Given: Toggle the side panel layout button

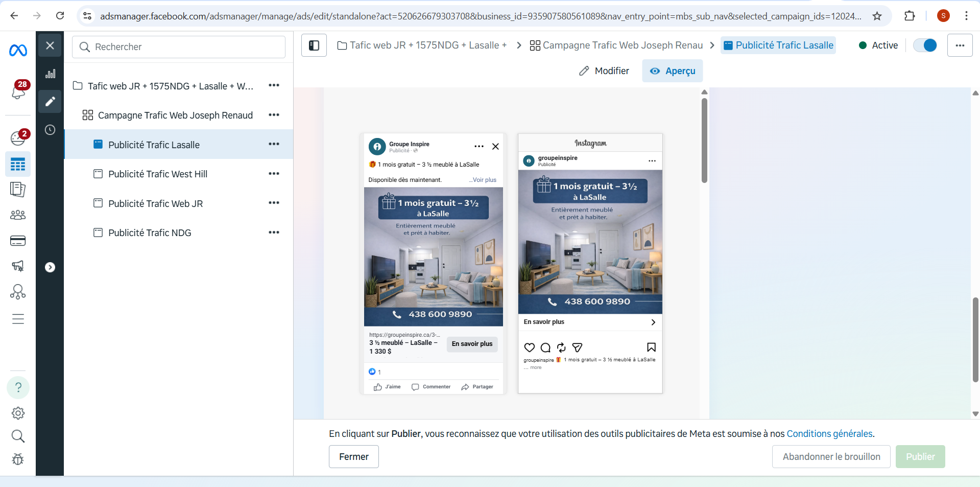Looking at the screenshot, I should pyautogui.click(x=314, y=45).
